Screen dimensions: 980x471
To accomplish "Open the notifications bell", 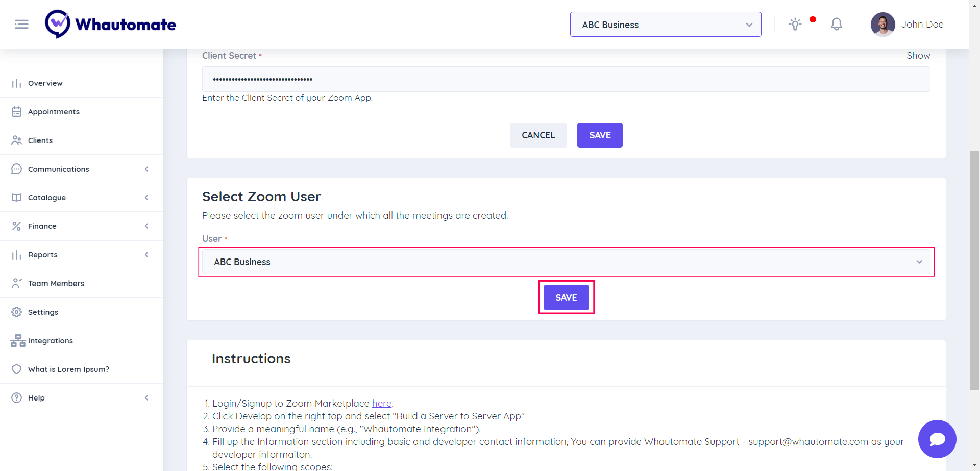I will tap(836, 25).
